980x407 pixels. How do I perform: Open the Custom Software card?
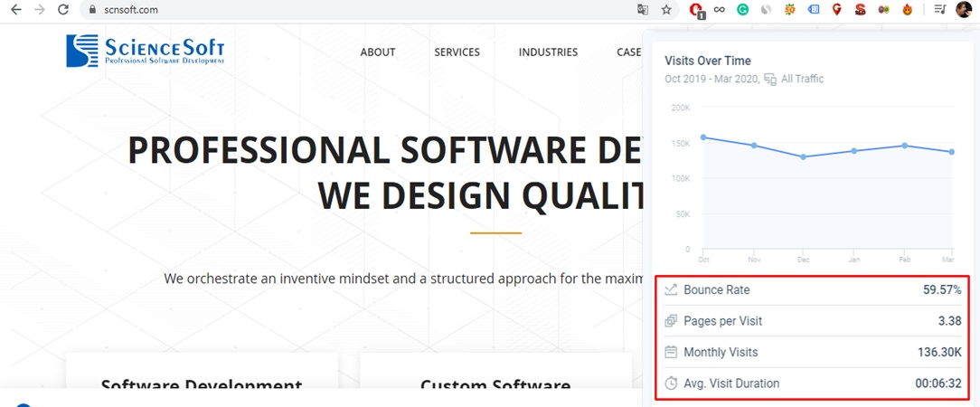click(495, 371)
